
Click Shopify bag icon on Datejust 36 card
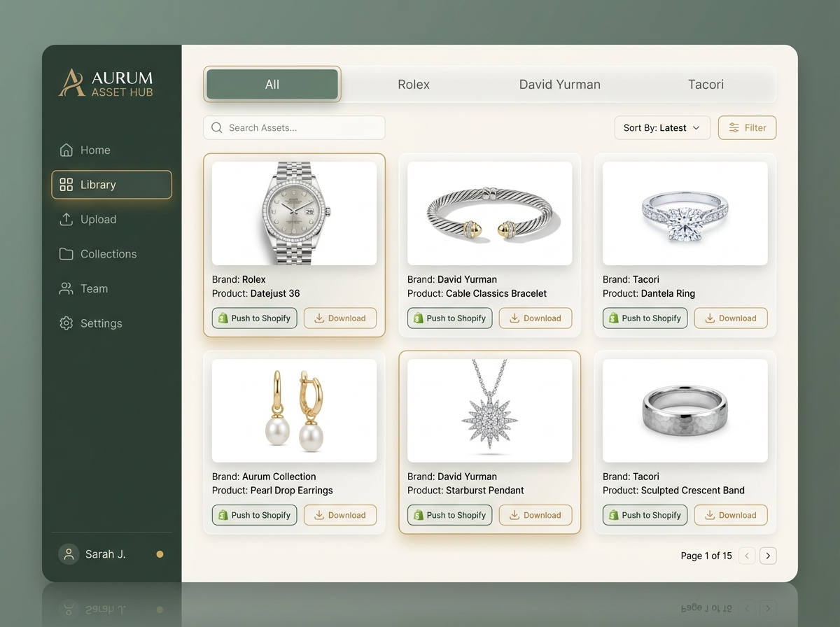click(223, 318)
